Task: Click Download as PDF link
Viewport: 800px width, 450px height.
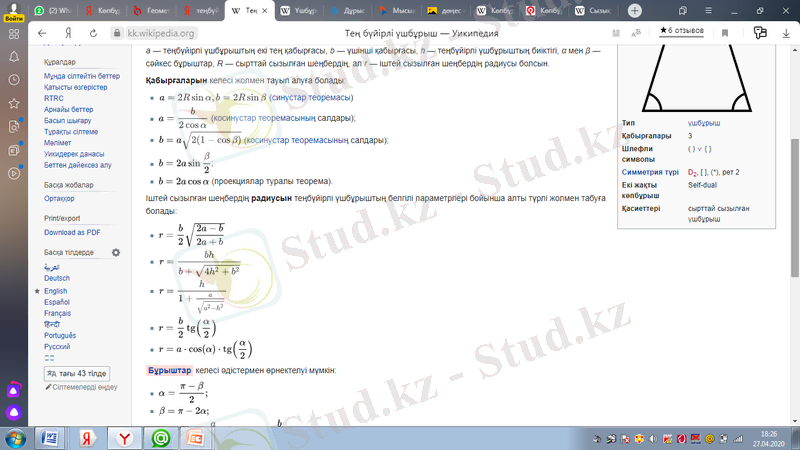Action: pos(72,232)
